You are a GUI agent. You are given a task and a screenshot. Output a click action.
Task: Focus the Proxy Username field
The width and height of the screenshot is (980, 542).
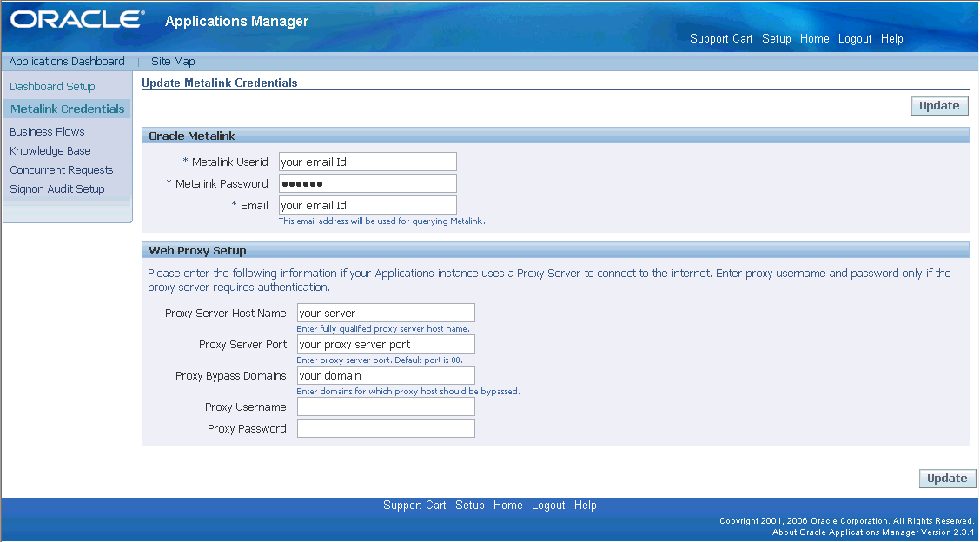point(386,407)
